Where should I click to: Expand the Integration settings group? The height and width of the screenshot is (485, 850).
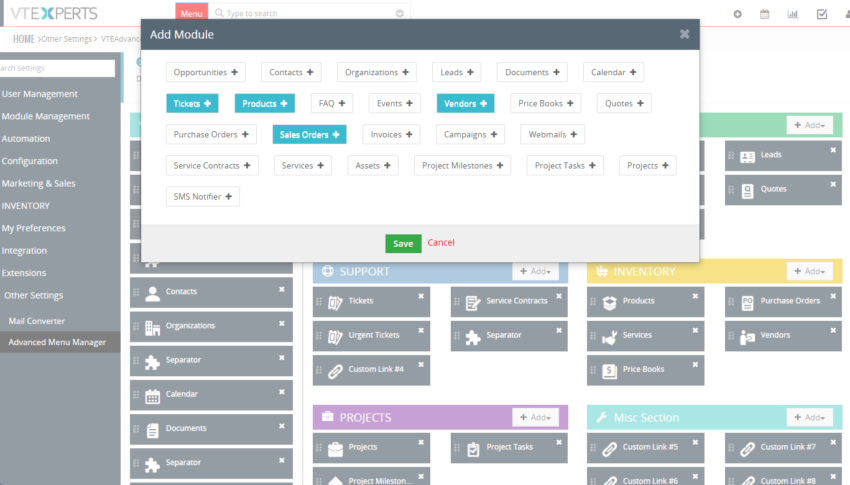click(x=24, y=250)
